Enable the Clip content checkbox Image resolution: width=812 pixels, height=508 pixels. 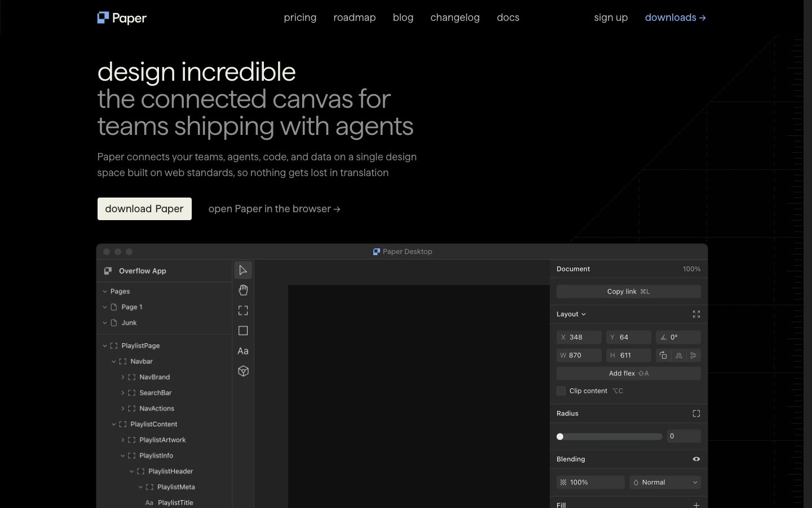(561, 391)
